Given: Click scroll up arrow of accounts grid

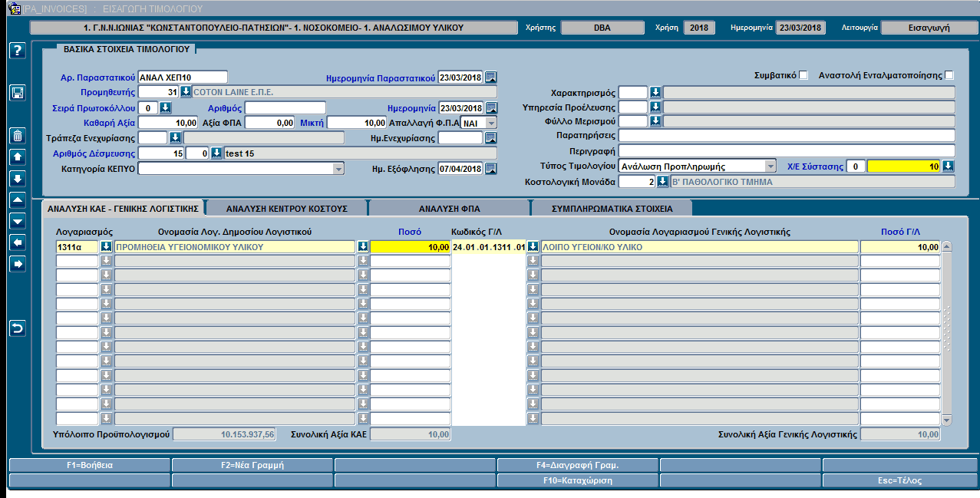Looking at the screenshot, I should pyautogui.click(x=946, y=246).
